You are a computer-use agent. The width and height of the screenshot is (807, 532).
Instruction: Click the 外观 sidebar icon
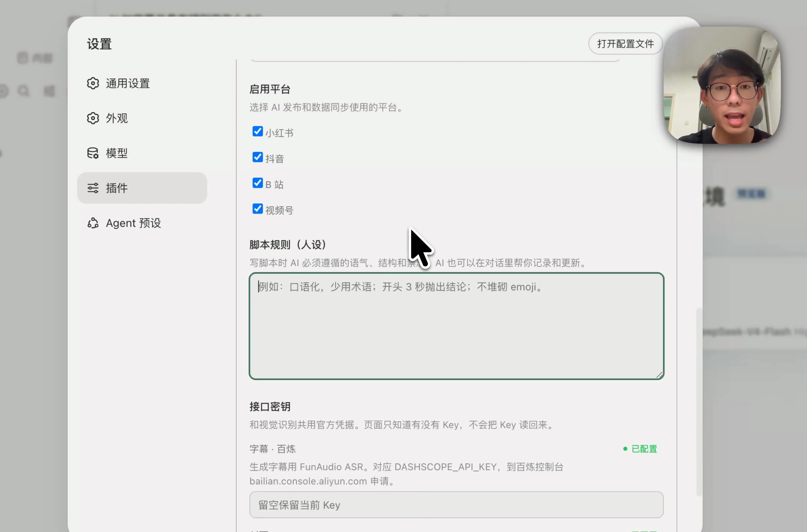(93, 118)
